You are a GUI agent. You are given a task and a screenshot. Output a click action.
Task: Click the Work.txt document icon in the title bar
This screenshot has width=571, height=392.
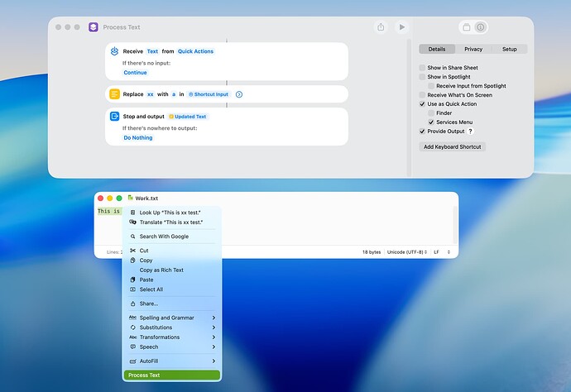(131, 198)
